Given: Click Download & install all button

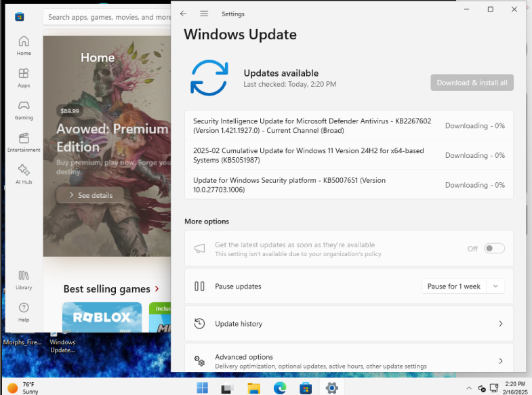Looking at the screenshot, I should tap(472, 83).
